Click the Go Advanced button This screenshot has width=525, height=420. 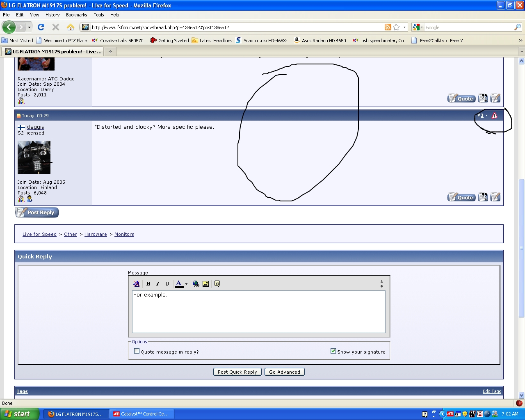click(x=285, y=372)
